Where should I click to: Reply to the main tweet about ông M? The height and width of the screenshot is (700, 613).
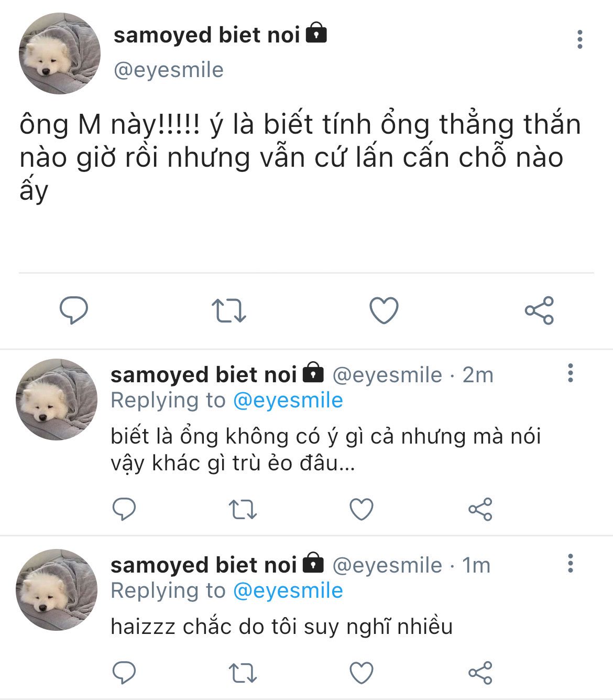coord(74,310)
